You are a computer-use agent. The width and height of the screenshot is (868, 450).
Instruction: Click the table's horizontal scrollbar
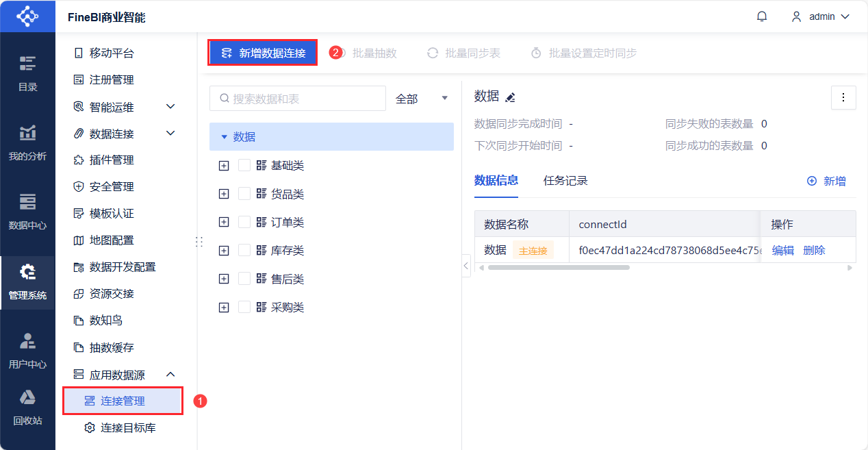558,267
